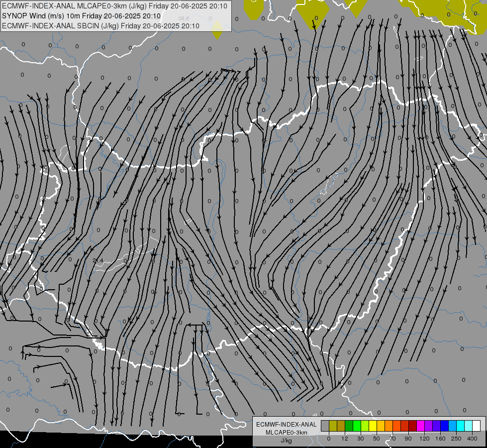487x448 pixels.
Task: Click the legend scale value 90
Action: pyautogui.click(x=408, y=439)
